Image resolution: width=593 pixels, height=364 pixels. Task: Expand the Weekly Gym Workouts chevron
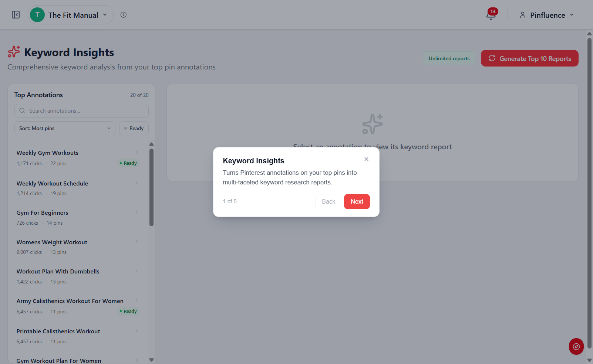(x=137, y=153)
